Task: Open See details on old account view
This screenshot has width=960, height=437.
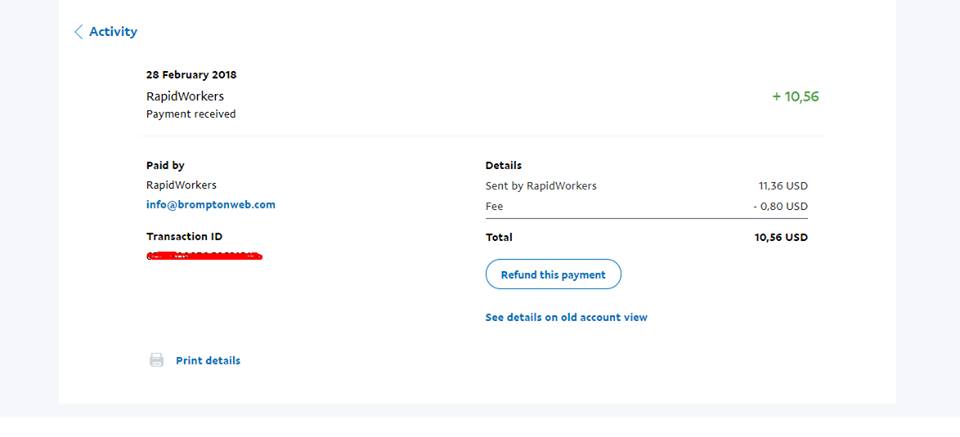Action: coord(566,317)
